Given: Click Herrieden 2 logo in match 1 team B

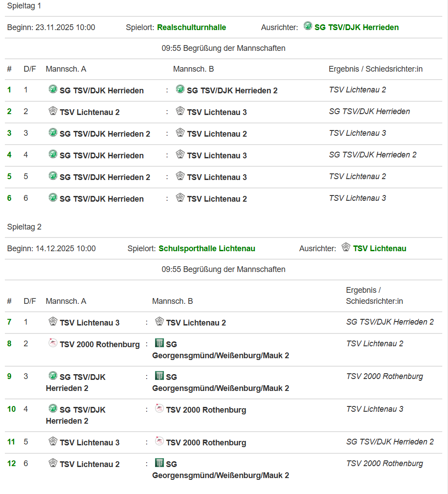Looking at the screenshot, I should 180,89.
